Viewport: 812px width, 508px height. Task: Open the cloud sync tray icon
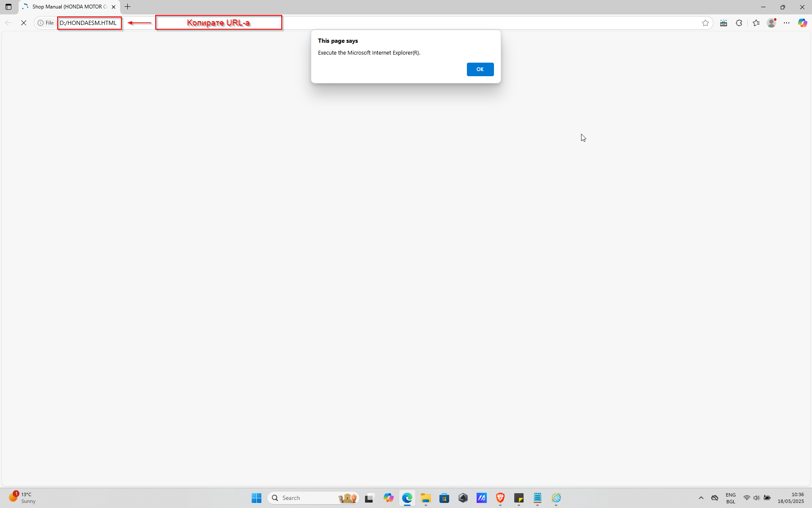coord(715,498)
